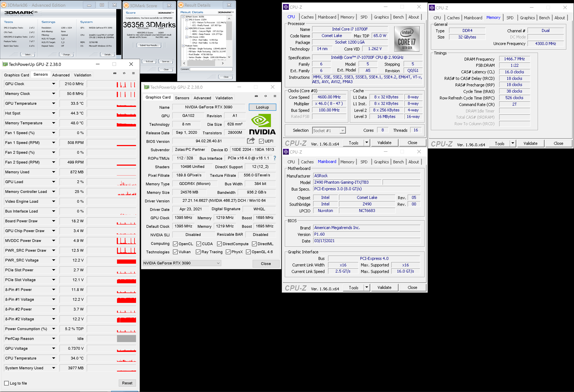Open the NVIDIA GeForce RTX 3090 GPU selector
The image size is (574, 392).
click(x=182, y=263)
